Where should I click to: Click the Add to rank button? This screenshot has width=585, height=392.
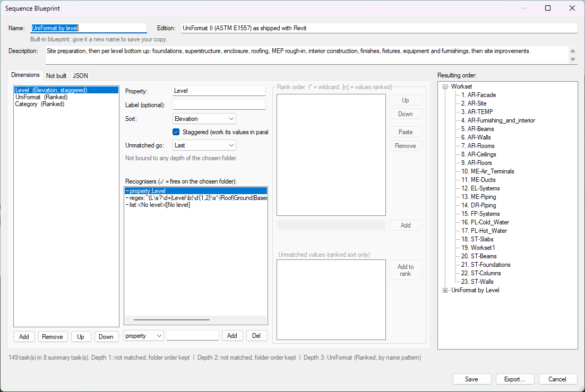406,270
